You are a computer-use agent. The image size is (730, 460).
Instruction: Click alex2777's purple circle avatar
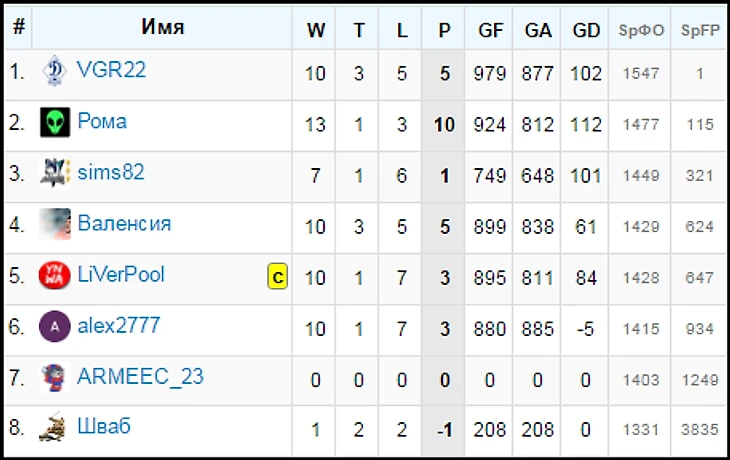(55, 326)
